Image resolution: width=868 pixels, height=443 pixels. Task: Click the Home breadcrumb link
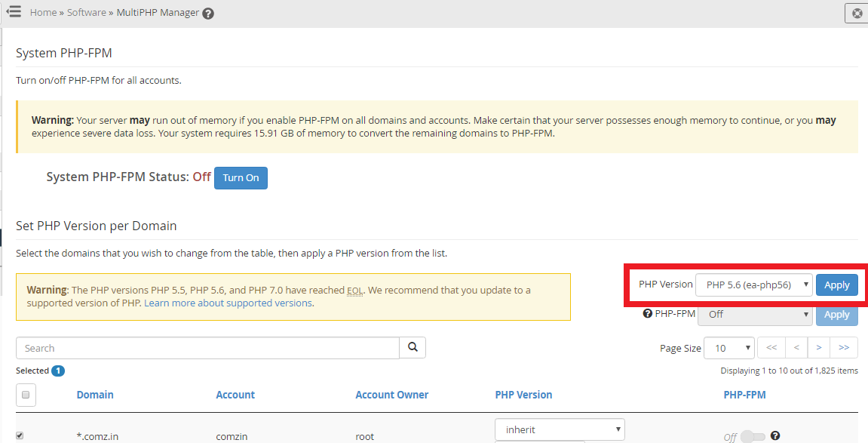(x=43, y=13)
